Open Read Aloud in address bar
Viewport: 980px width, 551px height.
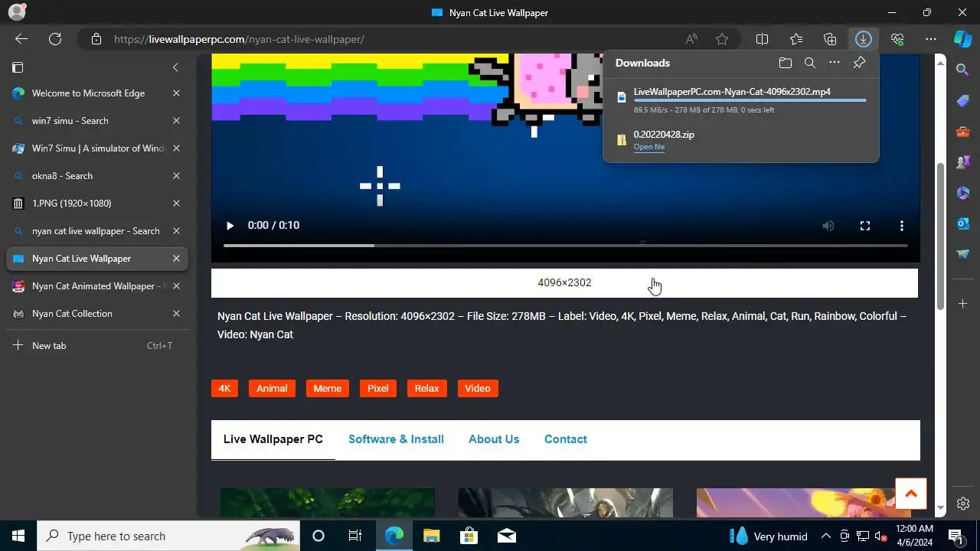691,39
